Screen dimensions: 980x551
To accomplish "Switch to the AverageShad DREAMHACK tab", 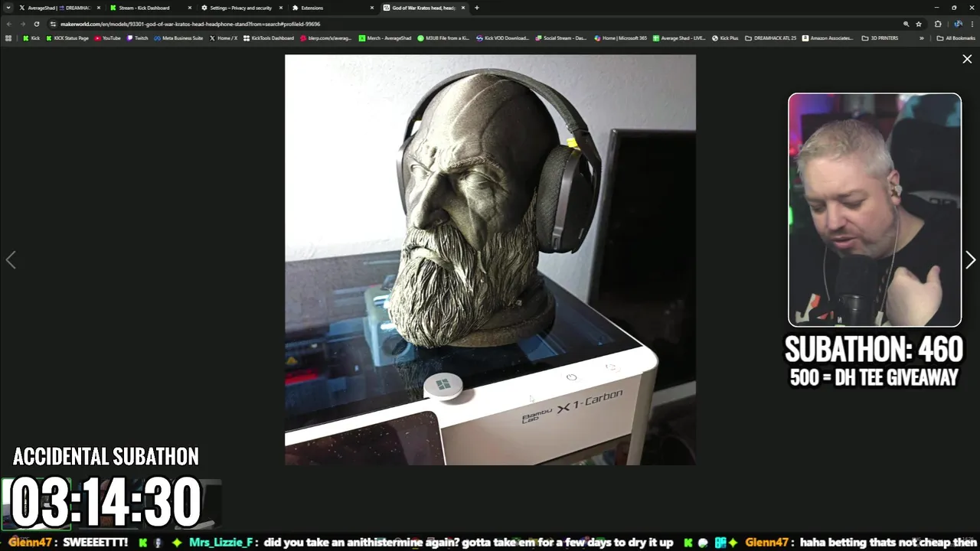I will coord(59,8).
